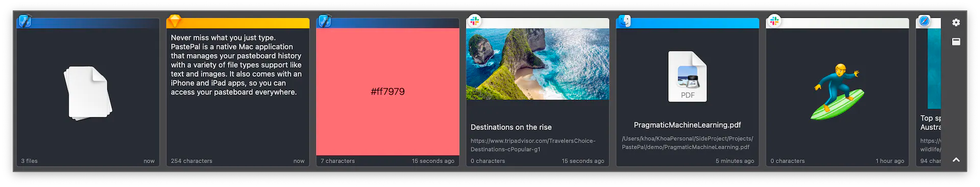Click the Destinations on the rise title
This screenshot has height=187, width=980.
click(x=511, y=127)
